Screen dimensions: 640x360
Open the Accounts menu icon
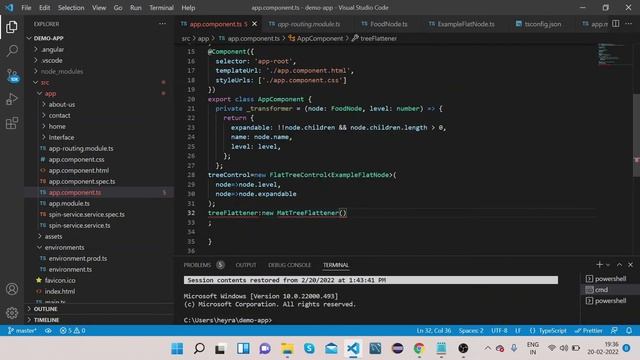[x=12, y=289]
